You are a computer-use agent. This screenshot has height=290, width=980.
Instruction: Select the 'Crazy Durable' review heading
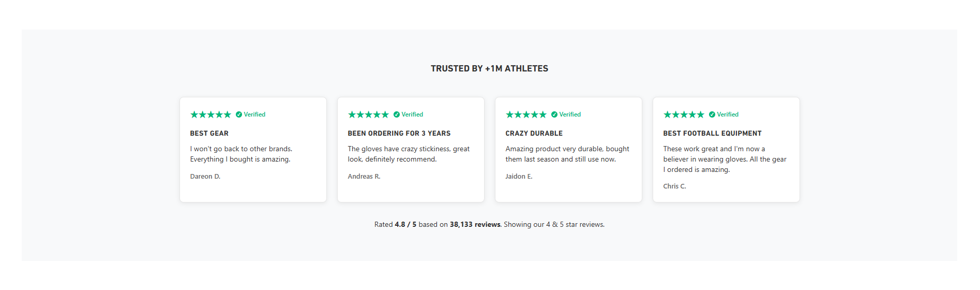(534, 134)
